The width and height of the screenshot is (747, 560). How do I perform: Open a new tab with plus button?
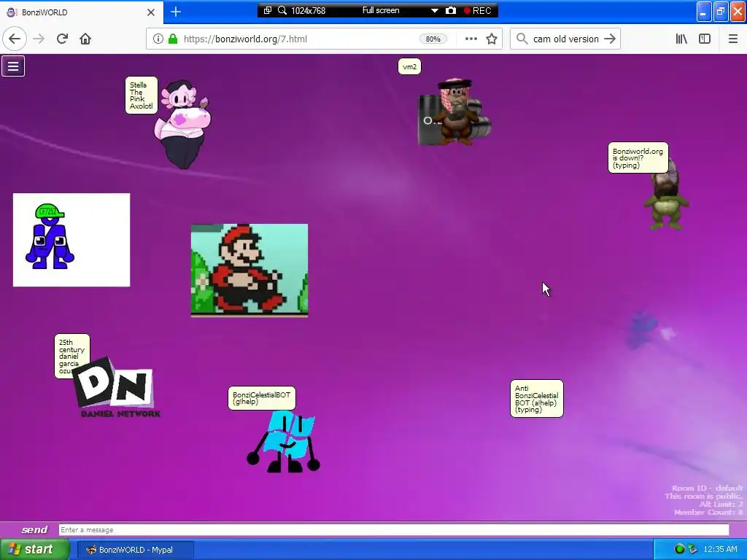[x=176, y=12]
